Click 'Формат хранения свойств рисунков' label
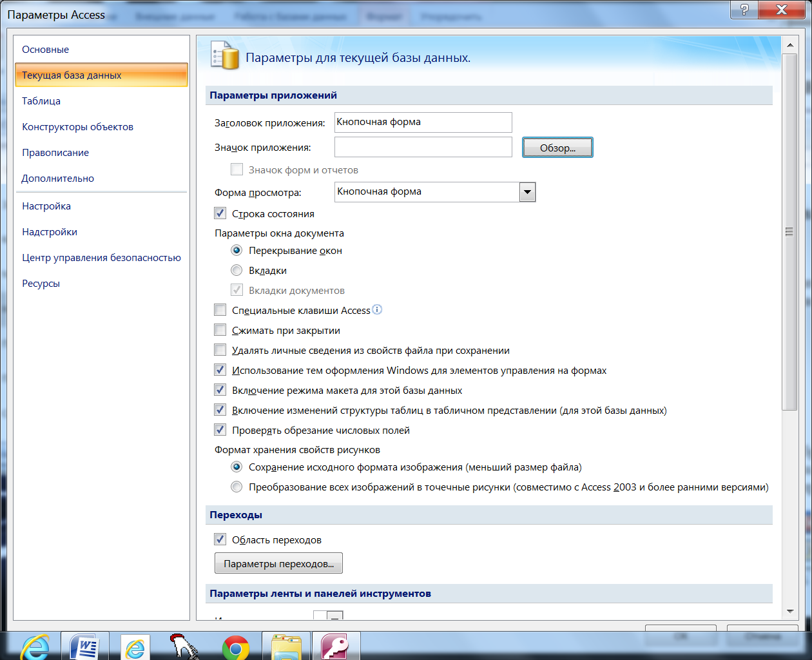This screenshot has width=812, height=660. coord(297,450)
